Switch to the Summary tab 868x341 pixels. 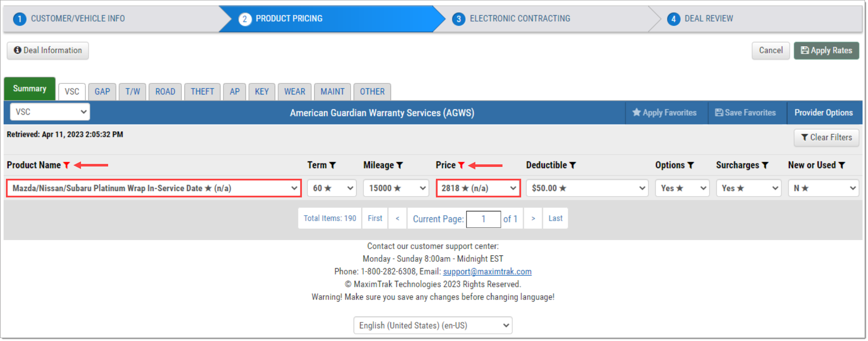[x=30, y=89]
